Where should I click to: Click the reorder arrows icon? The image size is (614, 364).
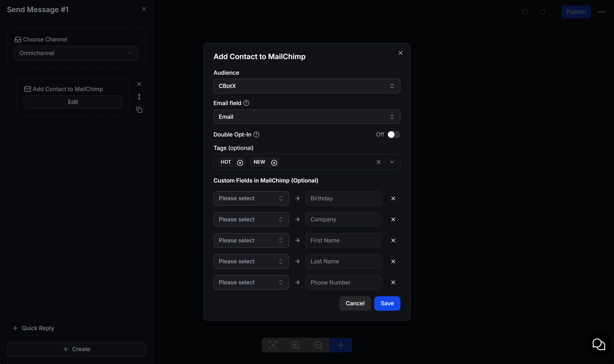pyautogui.click(x=139, y=97)
